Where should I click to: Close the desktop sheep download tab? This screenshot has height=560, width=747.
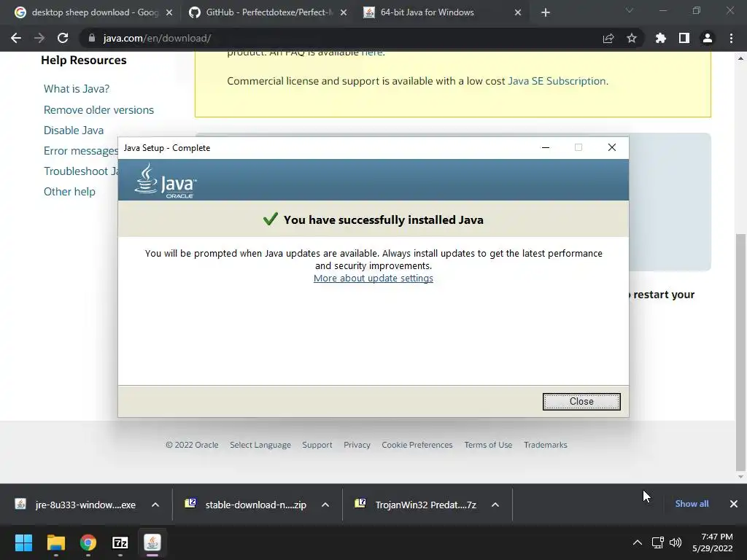click(169, 12)
